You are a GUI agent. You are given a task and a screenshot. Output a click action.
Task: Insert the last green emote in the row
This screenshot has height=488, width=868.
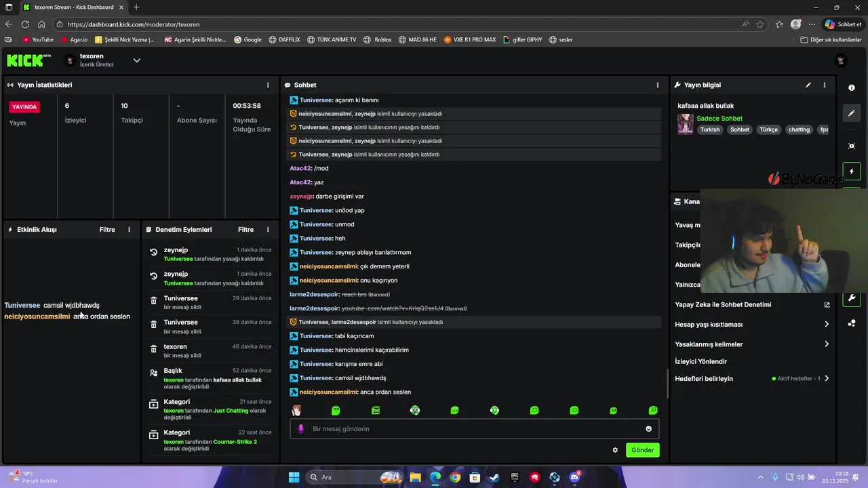click(653, 410)
